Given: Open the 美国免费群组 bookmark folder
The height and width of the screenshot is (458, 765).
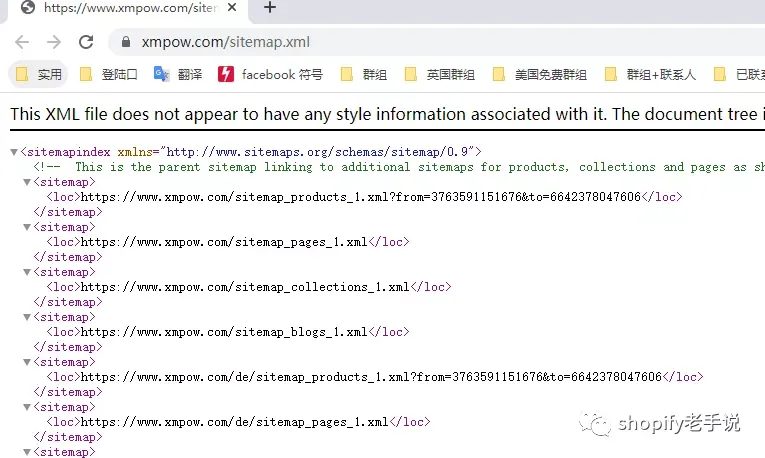Looking at the screenshot, I should [x=539, y=74].
